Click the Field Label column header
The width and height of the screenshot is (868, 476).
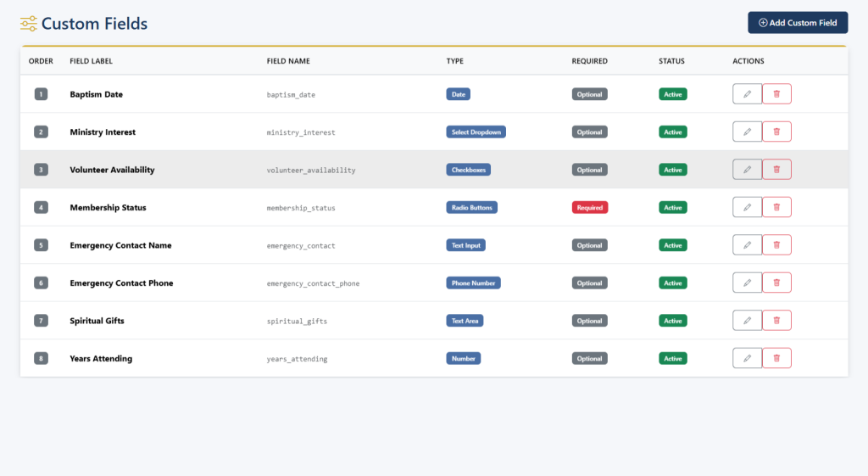(91, 61)
